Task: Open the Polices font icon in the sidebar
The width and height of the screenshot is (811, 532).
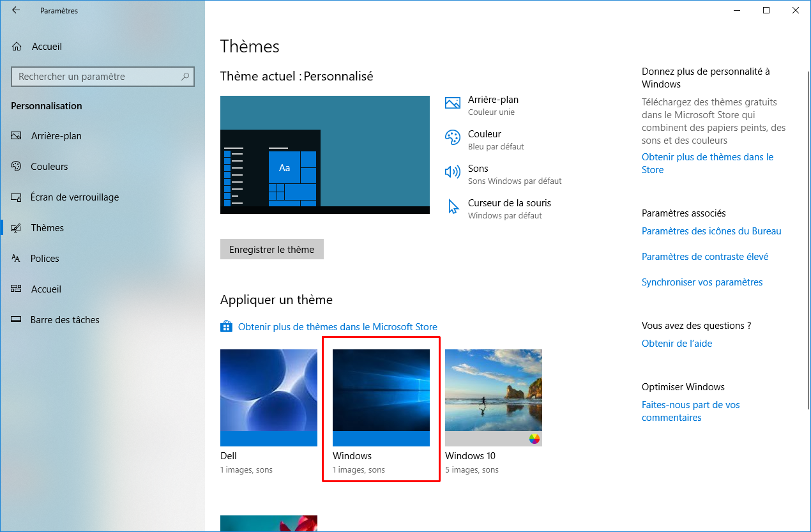Action: pos(17,259)
